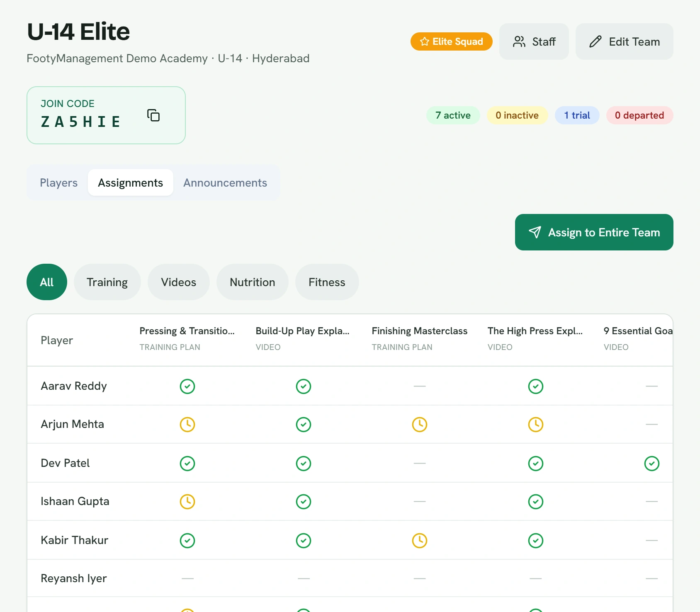This screenshot has width=700, height=612.
Task: Select the All filter chip
Action: 47,282
